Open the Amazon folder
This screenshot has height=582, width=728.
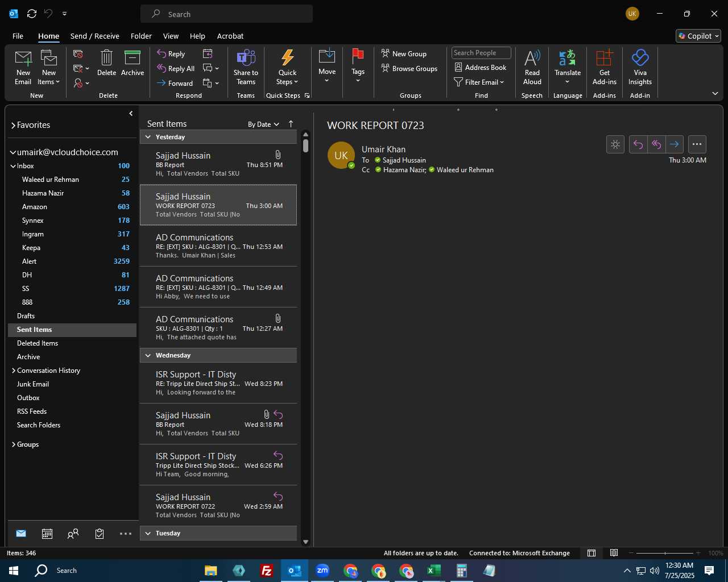[72, 207]
